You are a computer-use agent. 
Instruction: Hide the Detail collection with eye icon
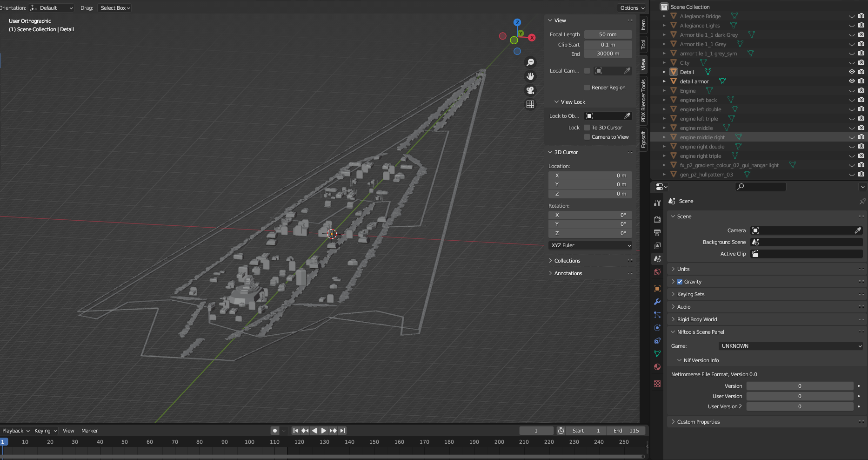pyautogui.click(x=852, y=72)
